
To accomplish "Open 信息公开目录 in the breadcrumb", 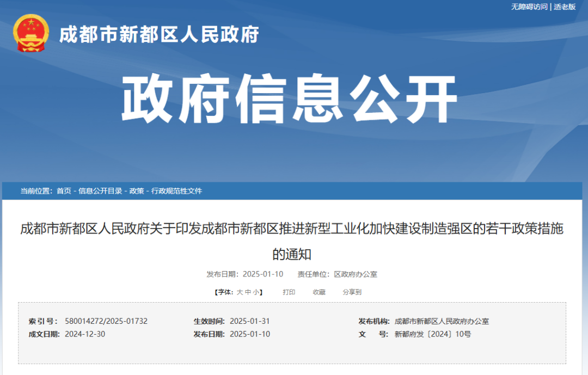I will (x=100, y=191).
